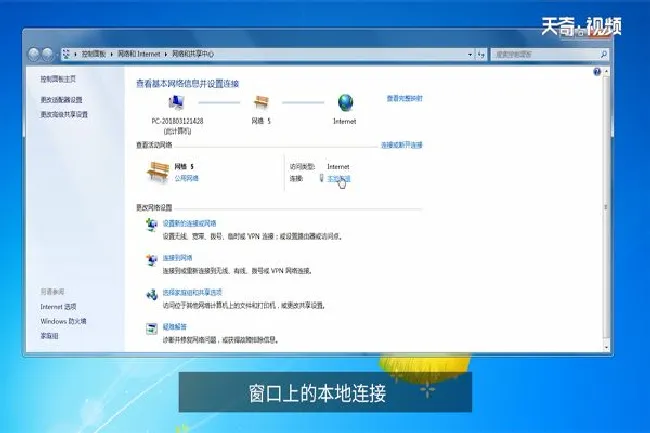
Task: Click the Internet label under the globe
Action: pyautogui.click(x=345, y=121)
